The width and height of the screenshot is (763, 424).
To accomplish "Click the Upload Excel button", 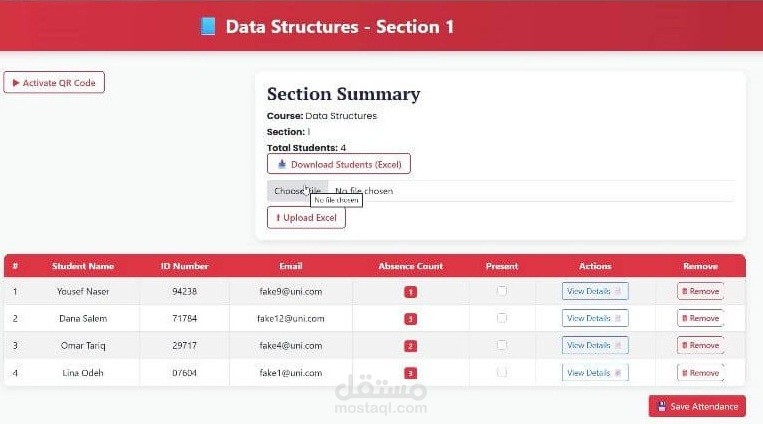I will coord(306,218).
